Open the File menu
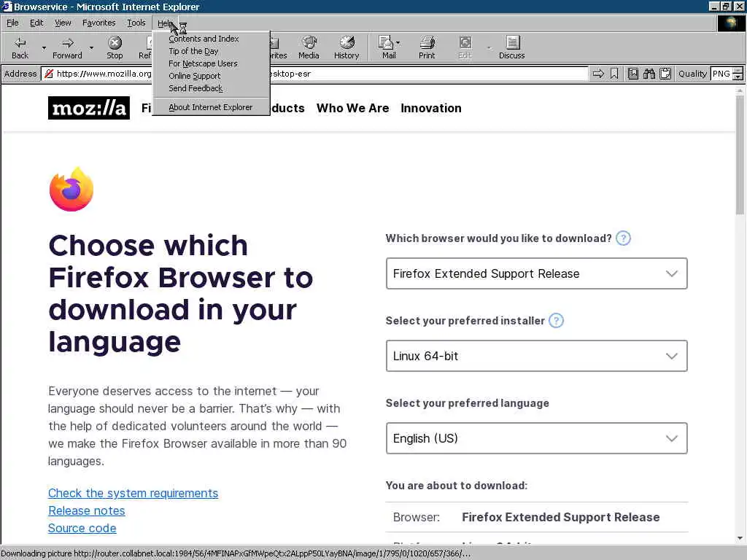 [x=12, y=23]
